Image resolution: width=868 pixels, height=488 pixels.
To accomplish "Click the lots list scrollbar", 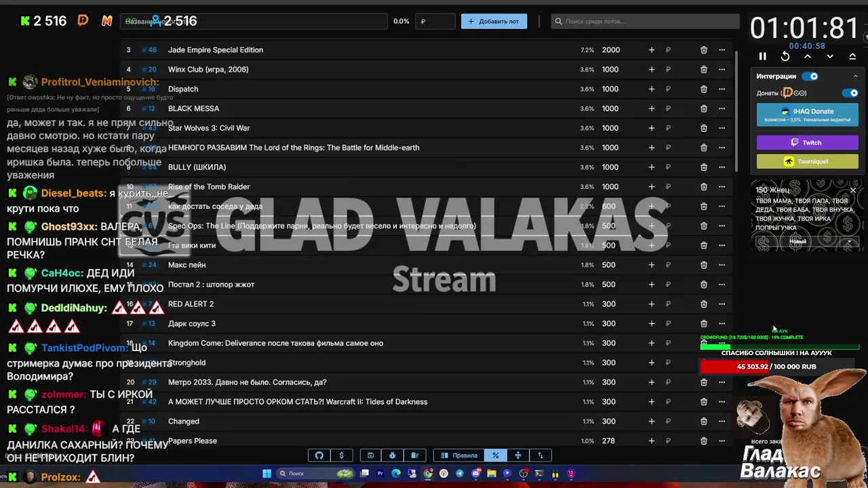I will click(x=736, y=110).
